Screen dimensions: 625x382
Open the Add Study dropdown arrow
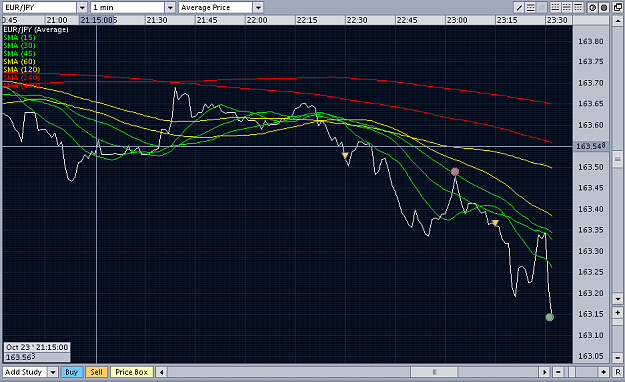point(53,372)
